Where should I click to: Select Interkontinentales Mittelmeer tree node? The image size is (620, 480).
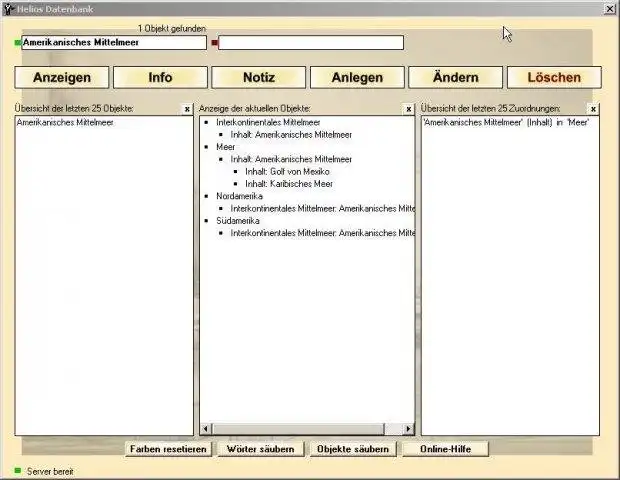pyautogui.click(x=268, y=123)
